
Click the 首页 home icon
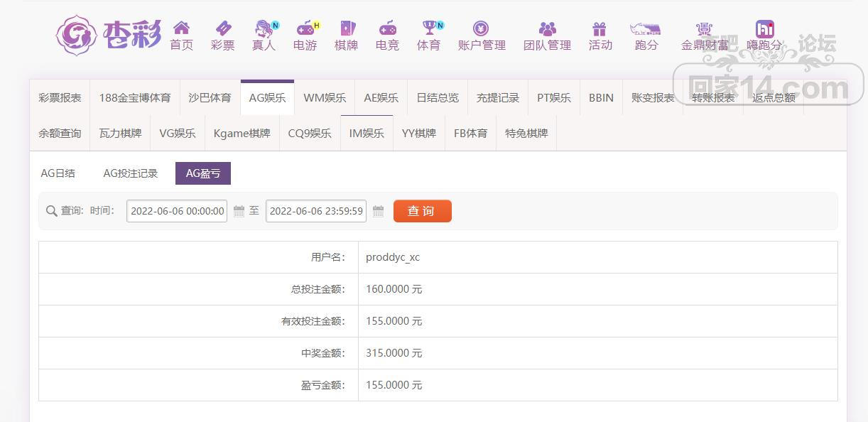[181, 28]
